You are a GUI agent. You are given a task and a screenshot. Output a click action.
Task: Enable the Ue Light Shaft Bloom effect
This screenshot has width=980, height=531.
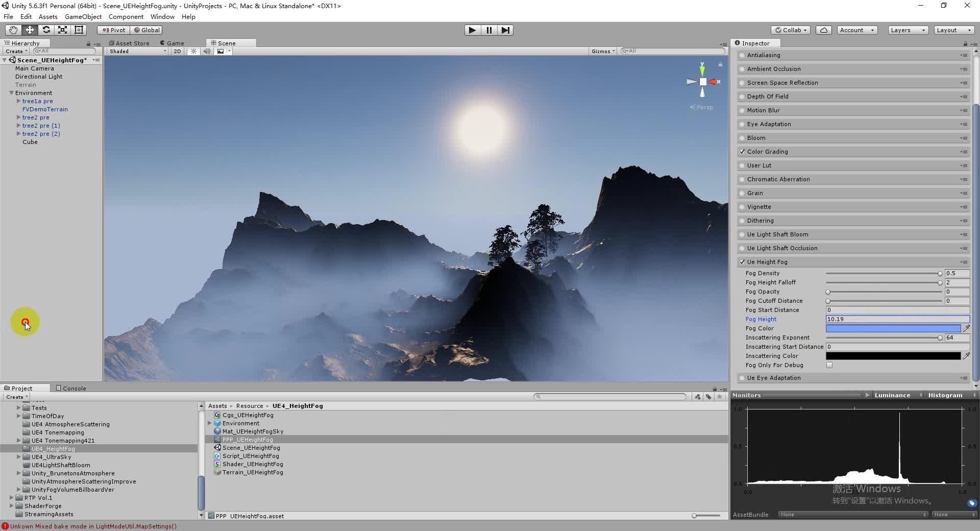coord(742,234)
